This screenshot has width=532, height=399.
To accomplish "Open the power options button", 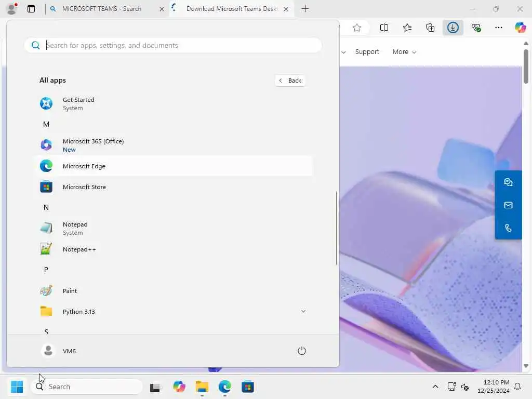I will tap(302, 351).
